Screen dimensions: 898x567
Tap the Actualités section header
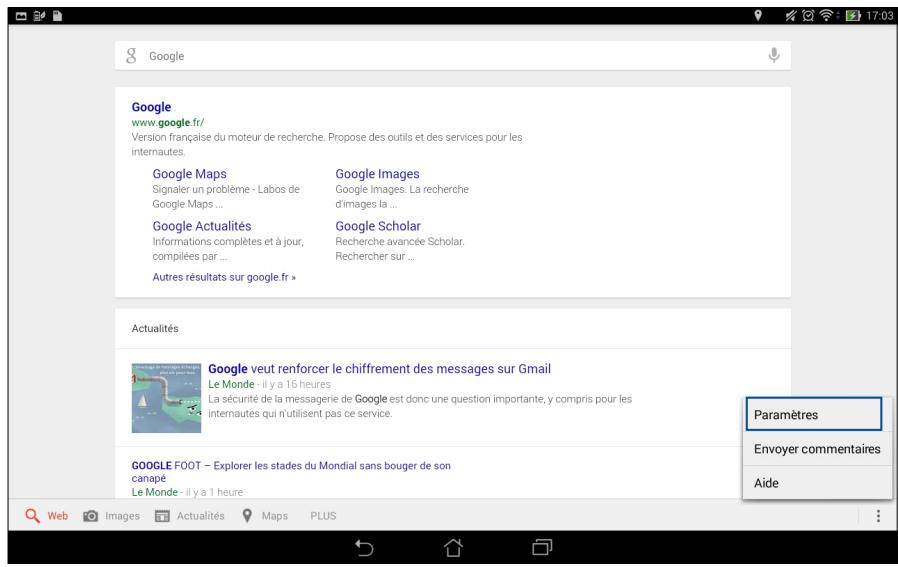tap(155, 329)
